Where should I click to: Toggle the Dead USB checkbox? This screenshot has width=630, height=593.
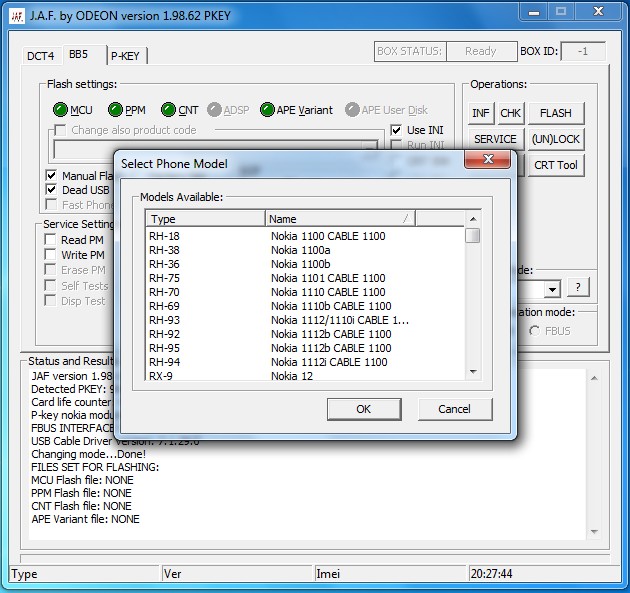[x=52, y=190]
